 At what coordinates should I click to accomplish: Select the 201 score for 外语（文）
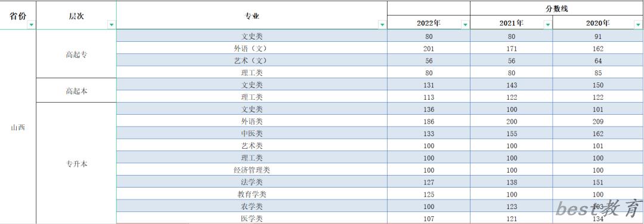click(x=429, y=48)
